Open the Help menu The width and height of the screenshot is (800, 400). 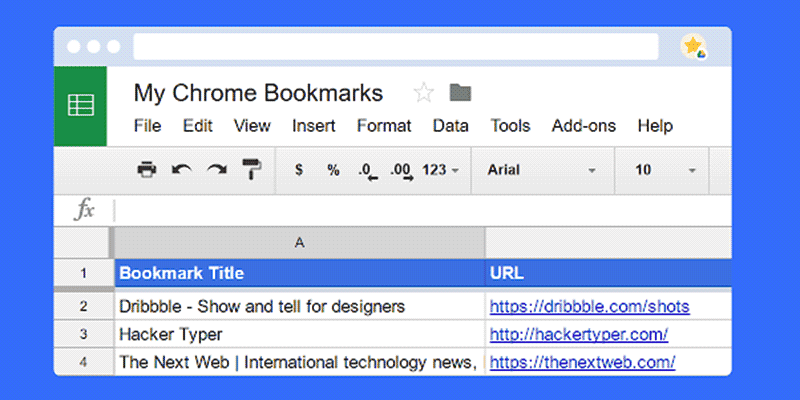pos(655,126)
